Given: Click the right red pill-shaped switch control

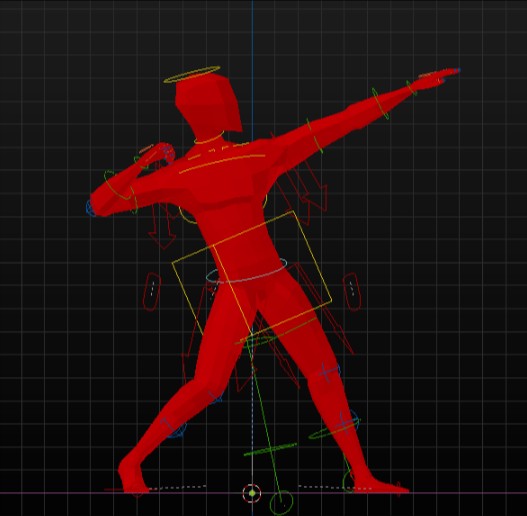Looking at the screenshot, I should pos(352,291).
